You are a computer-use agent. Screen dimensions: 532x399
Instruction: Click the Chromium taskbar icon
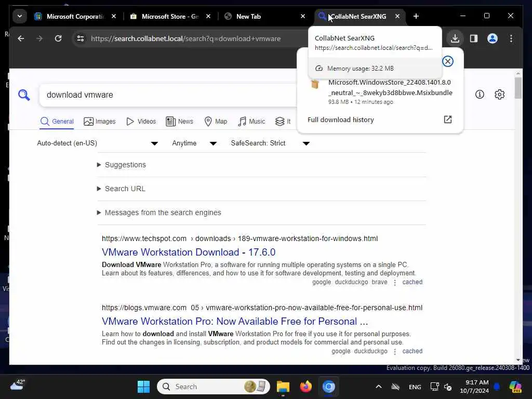pyautogui.click(x=329, y=387)
